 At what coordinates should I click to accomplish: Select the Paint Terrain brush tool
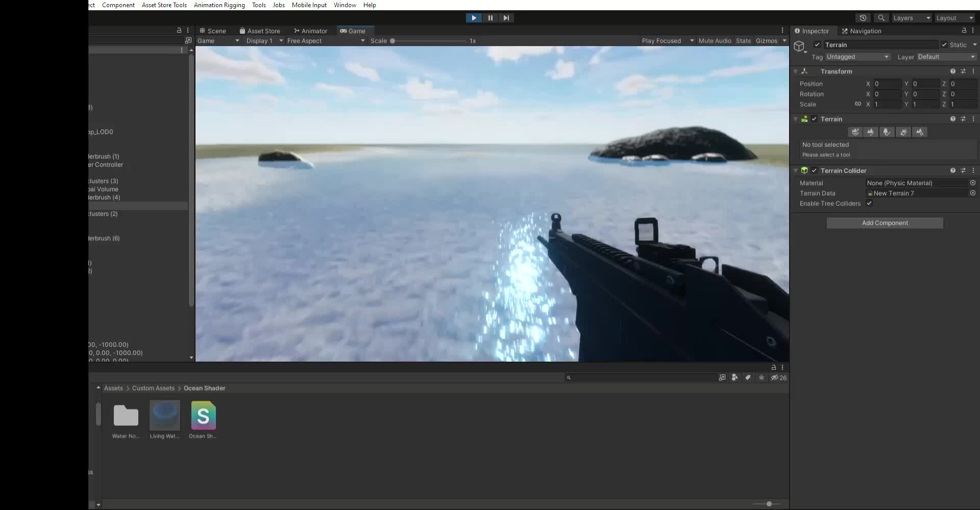point(871,132)
